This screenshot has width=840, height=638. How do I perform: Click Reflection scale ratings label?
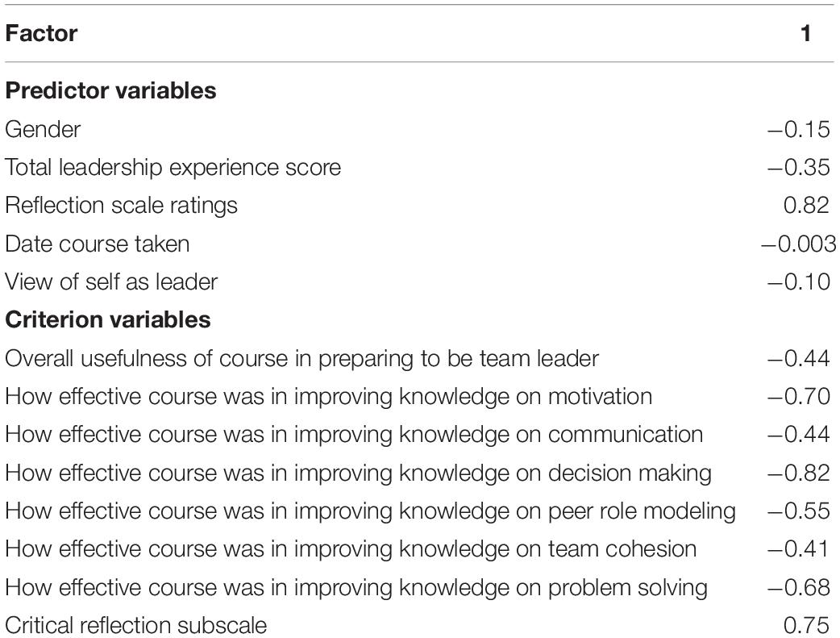121,206
